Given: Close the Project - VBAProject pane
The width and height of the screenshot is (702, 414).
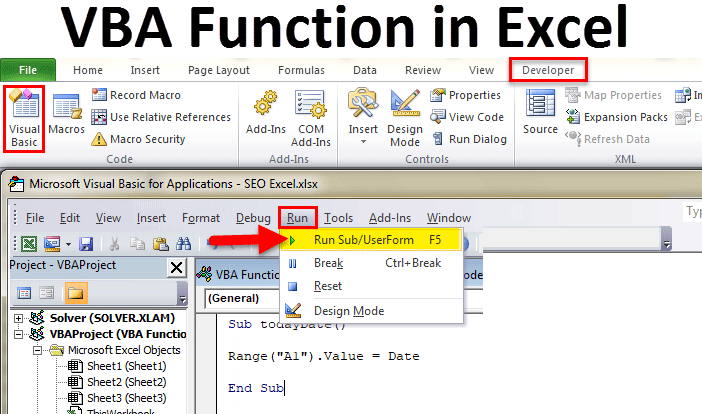Looking at the screenshot, I should pyautogui.click(x=177, y=268).
